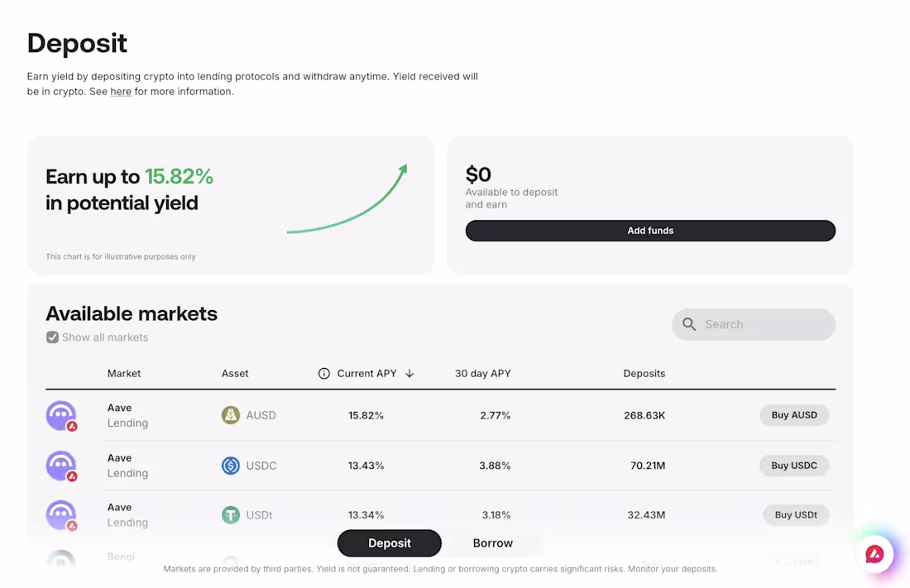Uncheck Show all markets checkbox
910x588 pixels.
52,337
